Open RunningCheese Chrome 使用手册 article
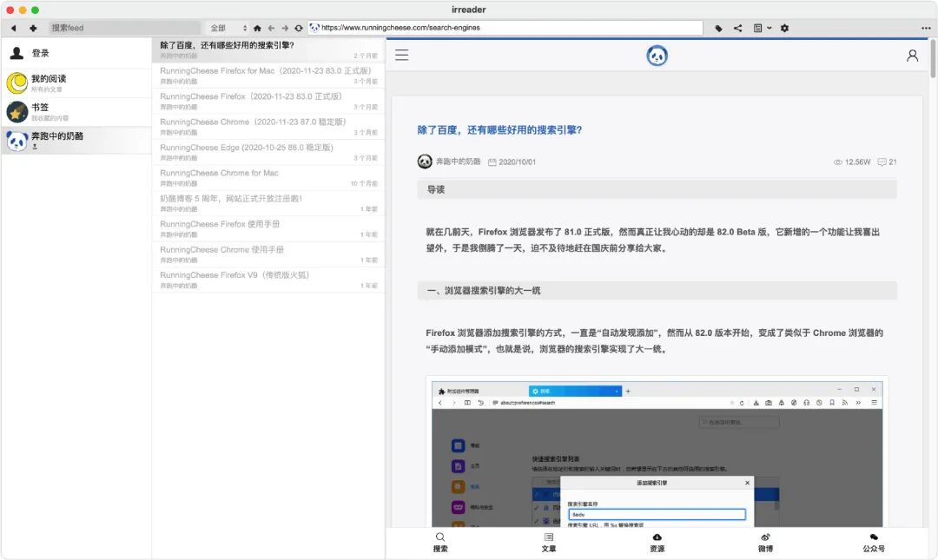Image resolution: width=938 pixels, height=560 pixels. [268, 254]
